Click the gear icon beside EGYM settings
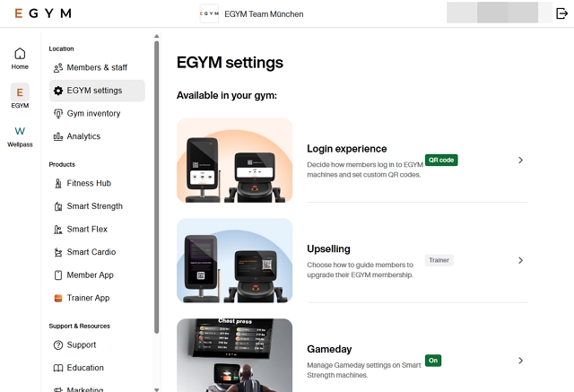 pos(57,91)
